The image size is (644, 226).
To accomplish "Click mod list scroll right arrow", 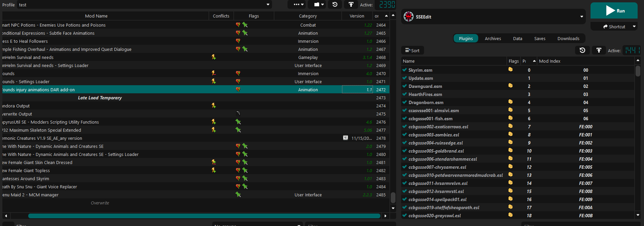I will click(x=385, y=216).
